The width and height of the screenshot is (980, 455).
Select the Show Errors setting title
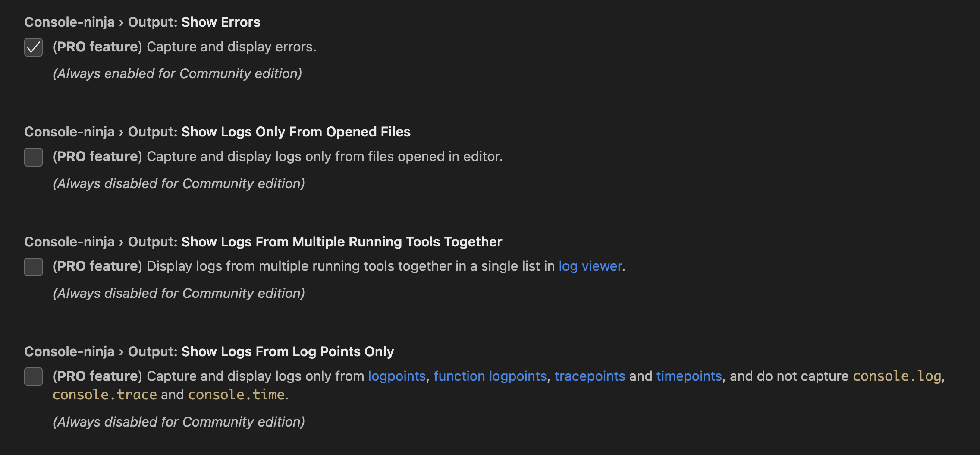coord(221,22)
